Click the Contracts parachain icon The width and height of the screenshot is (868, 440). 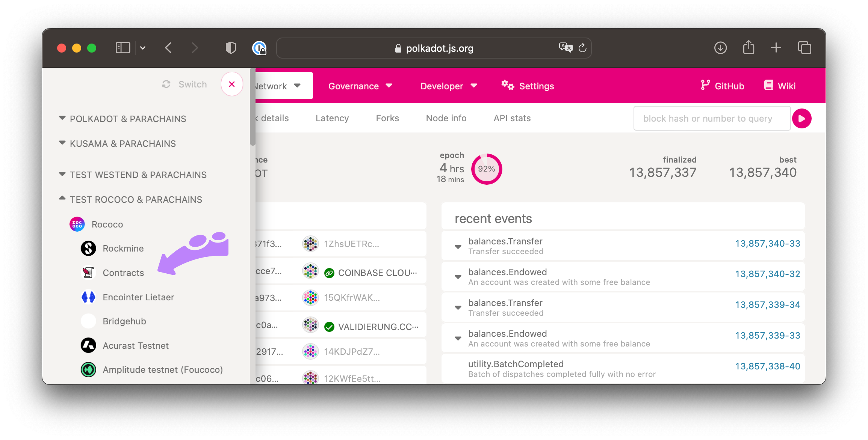[x=88, y=273]
